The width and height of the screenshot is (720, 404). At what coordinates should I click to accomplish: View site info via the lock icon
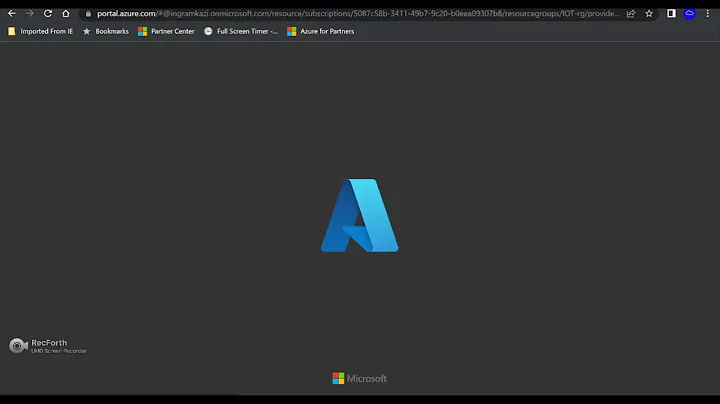[x=88, y=14]
